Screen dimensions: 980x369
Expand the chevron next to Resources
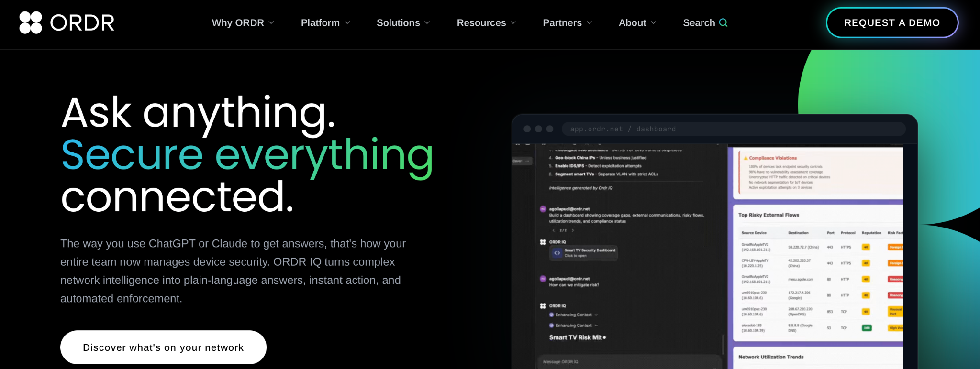pyautogui.click(x=513, y=22)
